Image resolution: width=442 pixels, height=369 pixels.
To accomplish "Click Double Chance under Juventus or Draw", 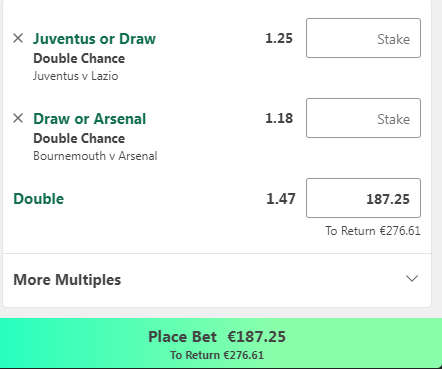I will 79,59.
